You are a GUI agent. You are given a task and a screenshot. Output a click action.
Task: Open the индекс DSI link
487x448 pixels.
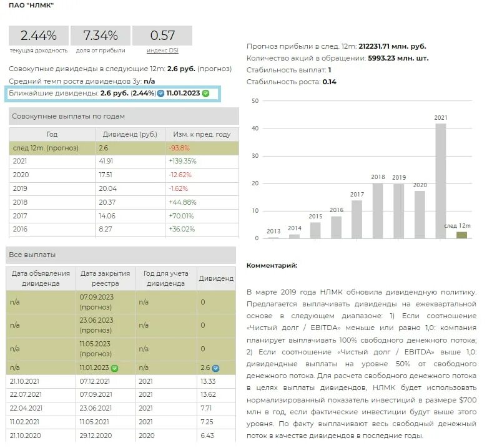point(162,51)
